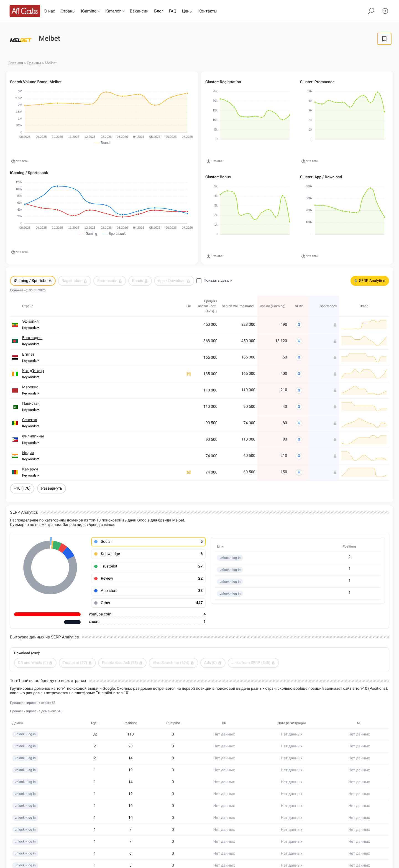Expand Keywords under Индия

click(x=31, y=459)
